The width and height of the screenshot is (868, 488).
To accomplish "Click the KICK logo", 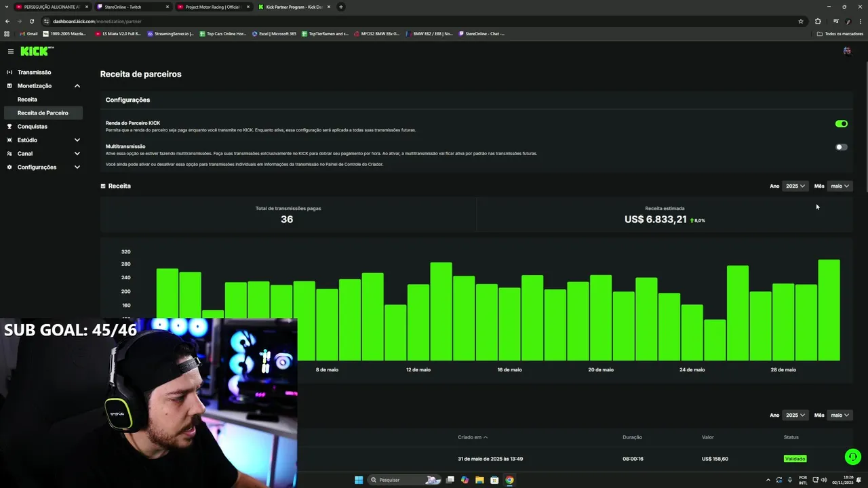I will pos(37,51).
